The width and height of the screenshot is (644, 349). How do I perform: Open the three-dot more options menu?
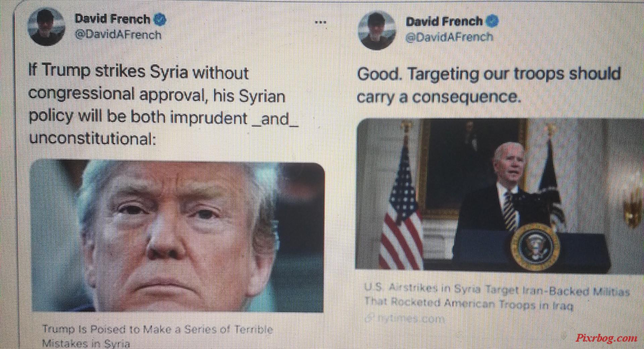320,22
